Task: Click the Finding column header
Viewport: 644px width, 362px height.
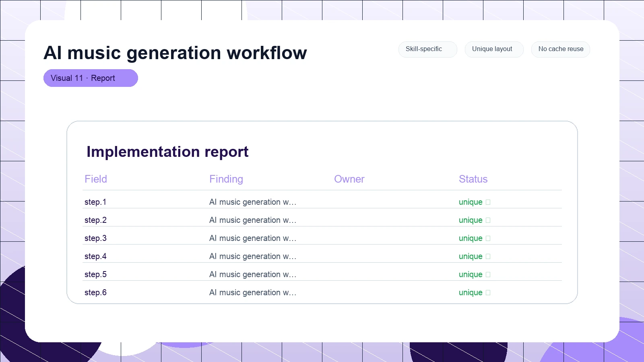Action: click(226, 179)
